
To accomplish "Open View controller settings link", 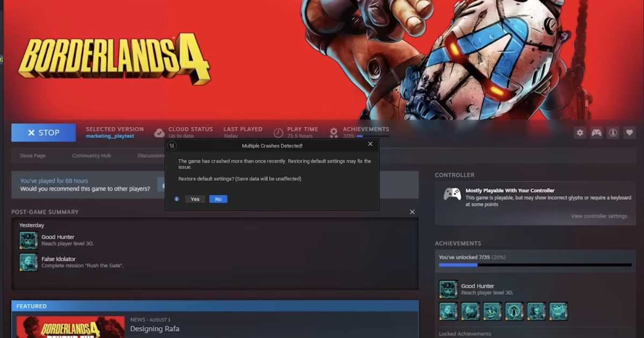I will click(x=599, y=216).
